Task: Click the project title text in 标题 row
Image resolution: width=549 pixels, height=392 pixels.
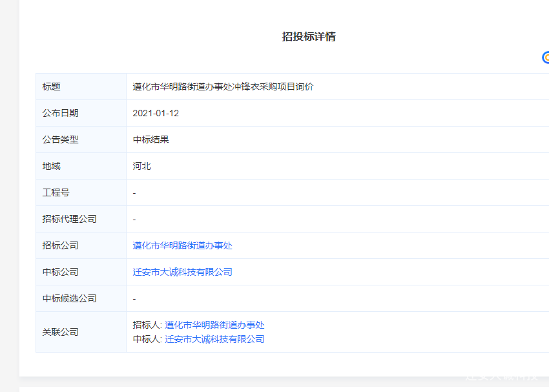Action: tap(223, 87)
